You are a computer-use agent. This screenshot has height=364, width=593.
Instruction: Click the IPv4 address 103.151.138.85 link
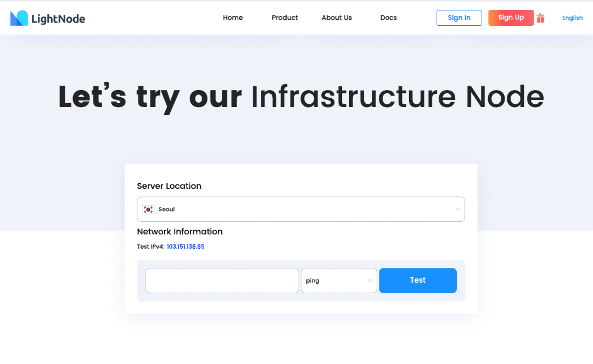(x=186, y=246)
